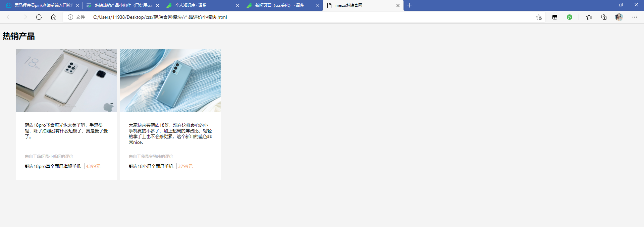Open 魅族18pro真全面屏旗舰手机 link
The height and width of the screenshot is (227, 644).
click(x=53, y=166)
